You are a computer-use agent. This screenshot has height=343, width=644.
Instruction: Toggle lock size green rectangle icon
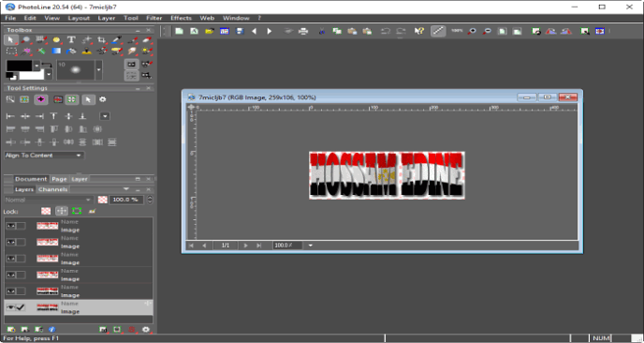[77, 211]
